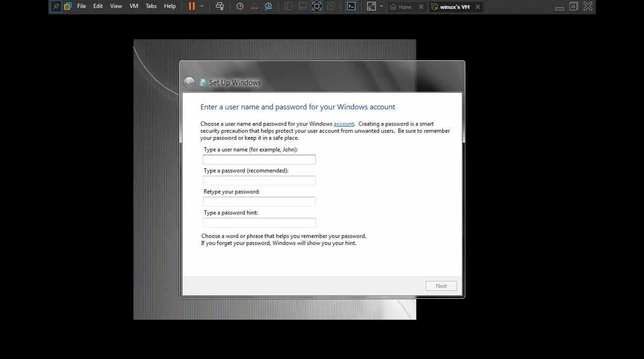Close the Home tab
The height and width of the screenshot is (359, 644).
(421, 7)
